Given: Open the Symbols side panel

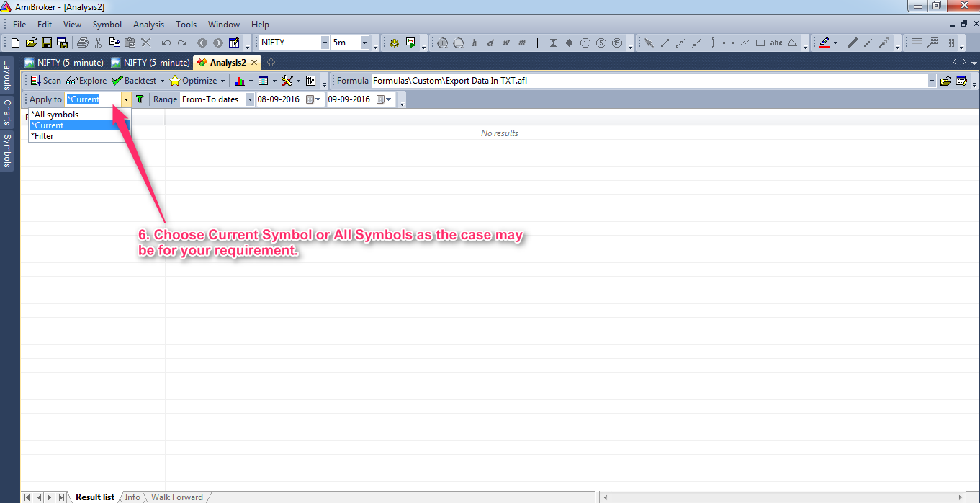Looking at the screenshot, I should tap(7, 150).
